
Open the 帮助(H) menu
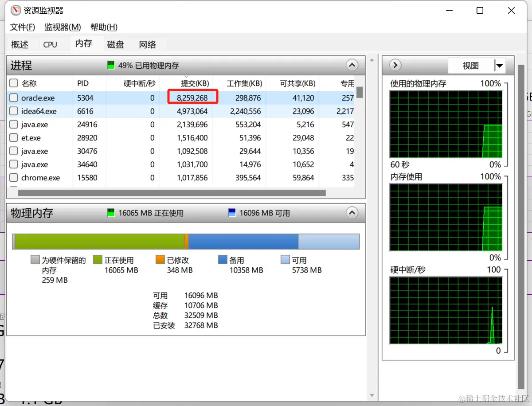(x=104, y=27)
